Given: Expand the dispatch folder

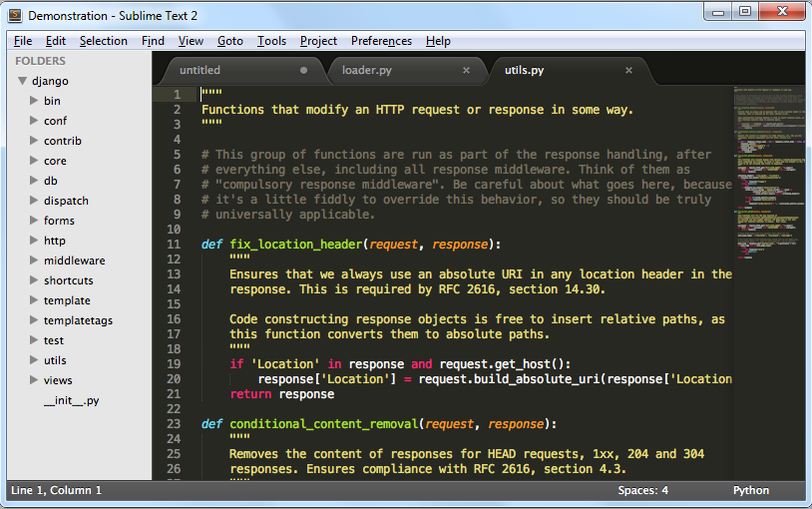Looking at the screenshot, I should (35, 201).
